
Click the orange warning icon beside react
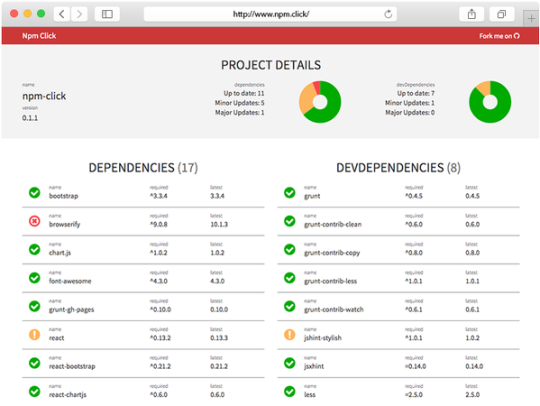tap(34, 334)
